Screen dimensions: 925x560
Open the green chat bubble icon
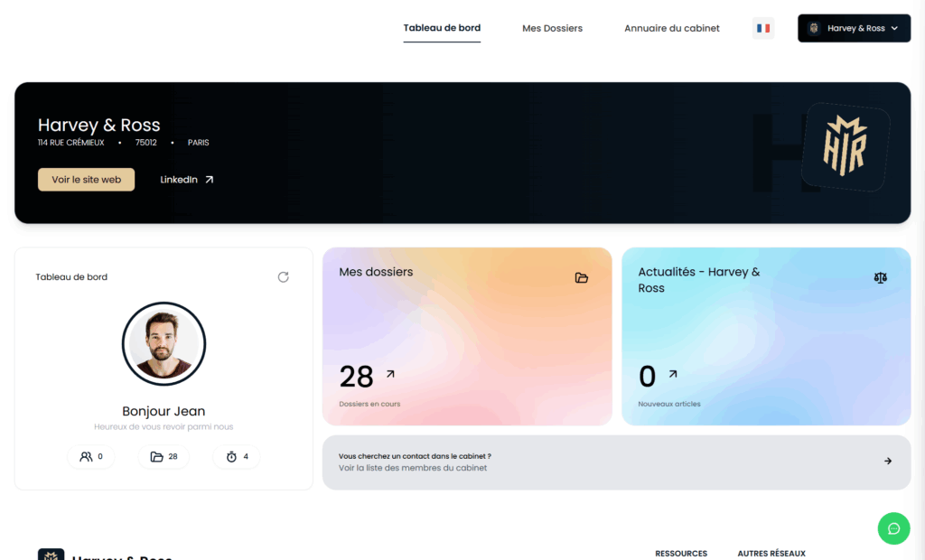click(x=893, y=528)
